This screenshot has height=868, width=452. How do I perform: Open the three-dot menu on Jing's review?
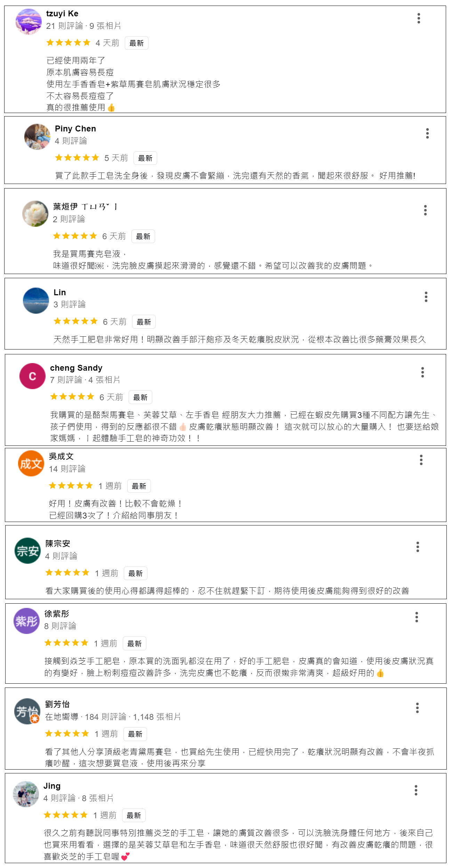click(416, 790)
